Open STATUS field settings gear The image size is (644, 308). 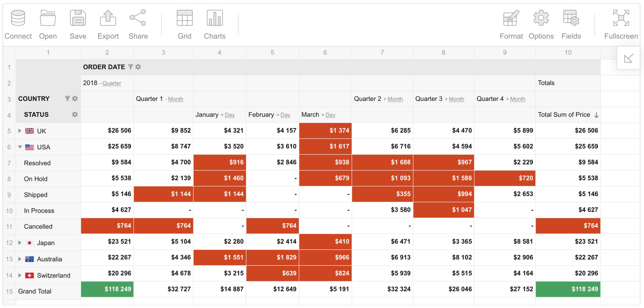click(x=75, y=114)
